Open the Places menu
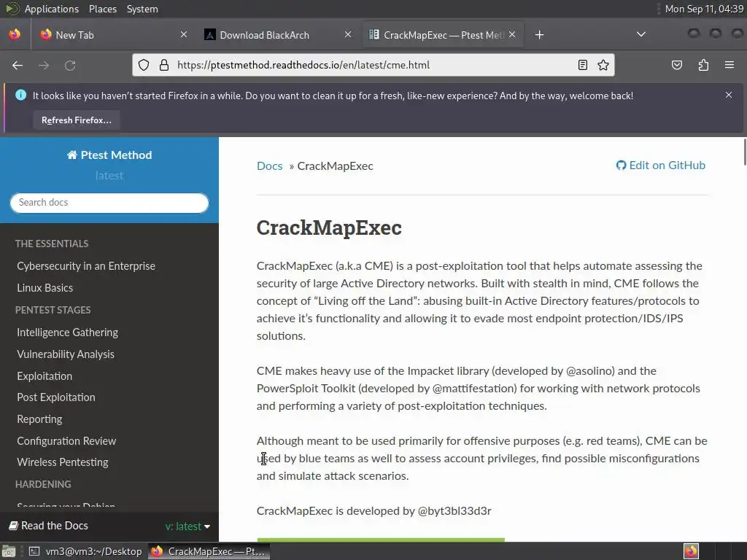Screen dimensions: 747x560 pos(103,9)
